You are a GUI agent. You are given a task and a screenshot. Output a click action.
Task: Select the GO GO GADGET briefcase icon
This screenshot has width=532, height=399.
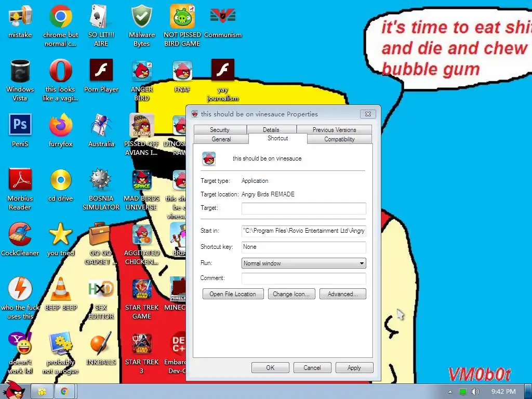coord(101,244)
